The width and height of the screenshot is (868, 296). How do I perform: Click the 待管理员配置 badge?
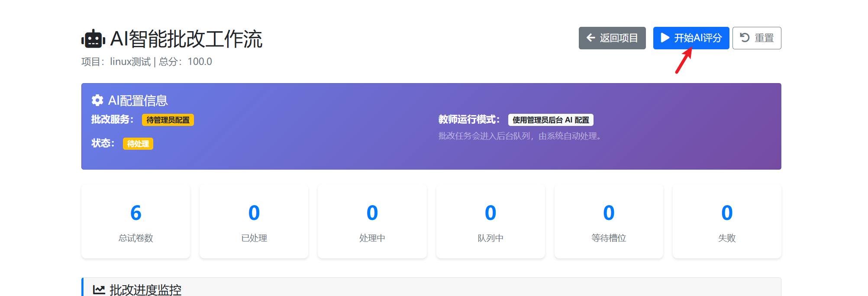(x=168, y=120)
